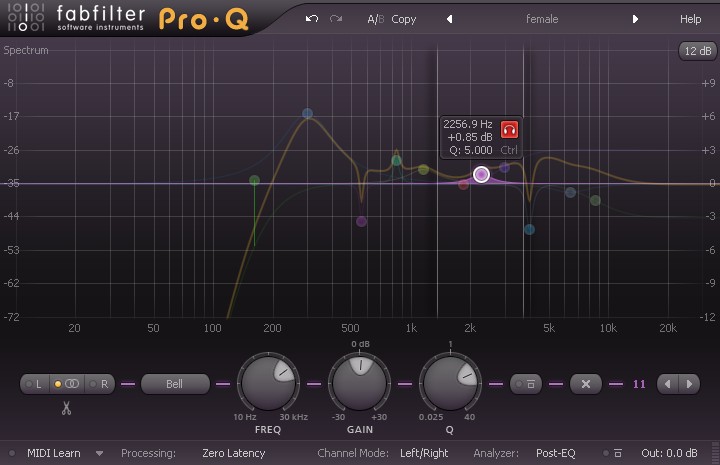Click the Q knob
Screen dimensions: 720x465
(x=450, y=382)
